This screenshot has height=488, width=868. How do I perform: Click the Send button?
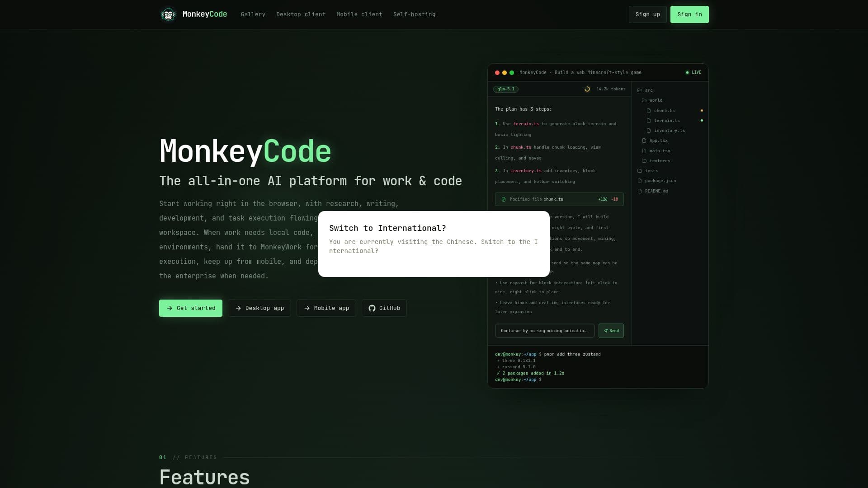pyautogui.click(x=611, y=331)
